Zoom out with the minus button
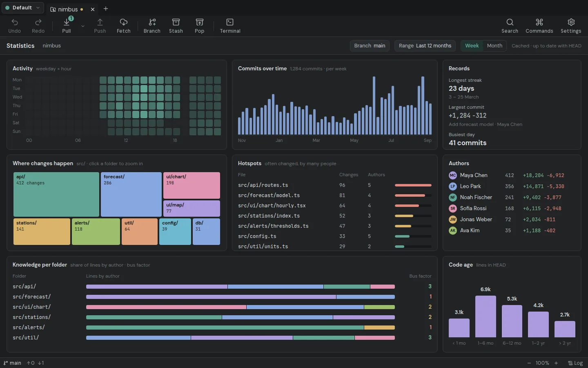Viewport: 588px width, 368px height. [529, 363]
